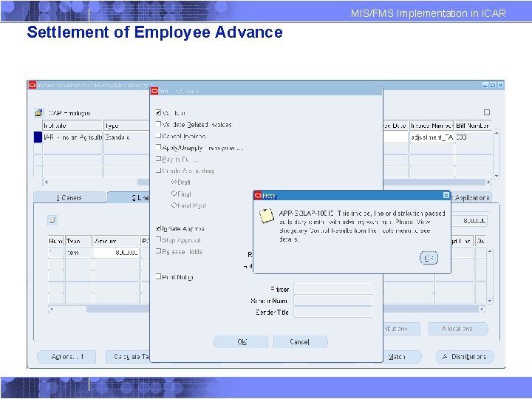Image resolution: width=532 pixels, height=399 pixels.
Task: Click the checkbox at top right of workbench
Action: (x=487, y=112)
